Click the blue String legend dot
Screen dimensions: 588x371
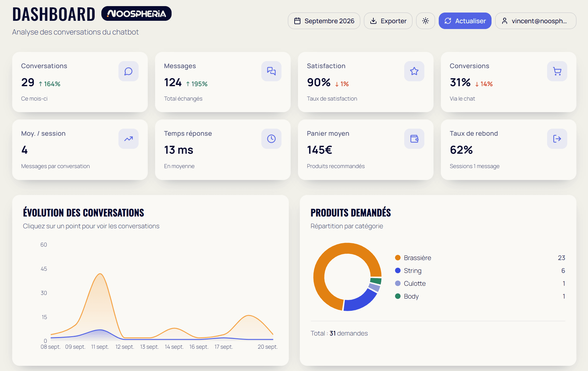398,270
